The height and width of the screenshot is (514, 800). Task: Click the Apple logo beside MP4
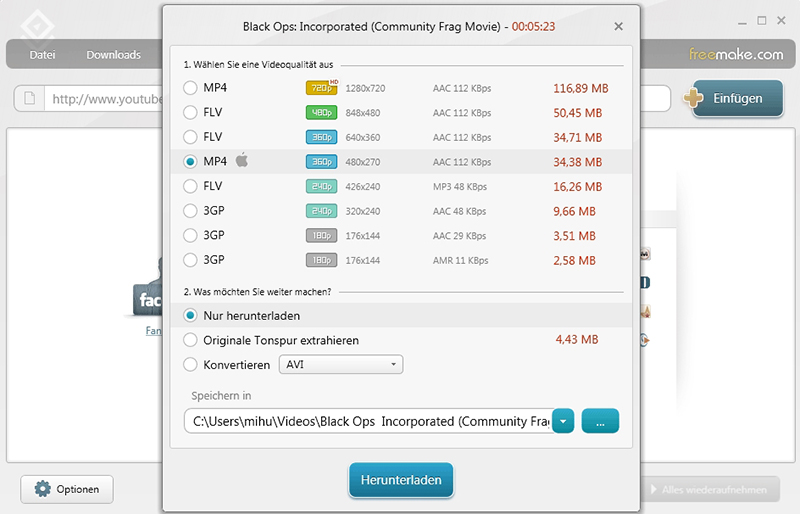pos(242,161)
